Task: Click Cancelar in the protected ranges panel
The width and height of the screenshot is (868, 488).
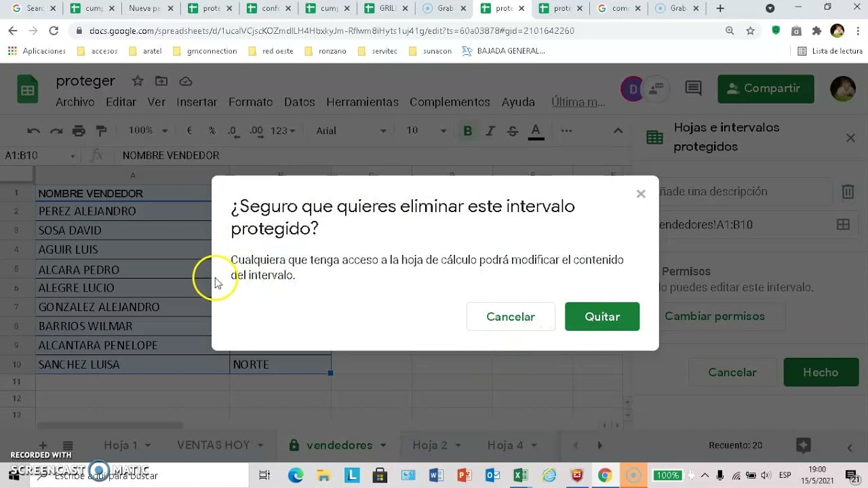Action: click(x=732, y=372)
